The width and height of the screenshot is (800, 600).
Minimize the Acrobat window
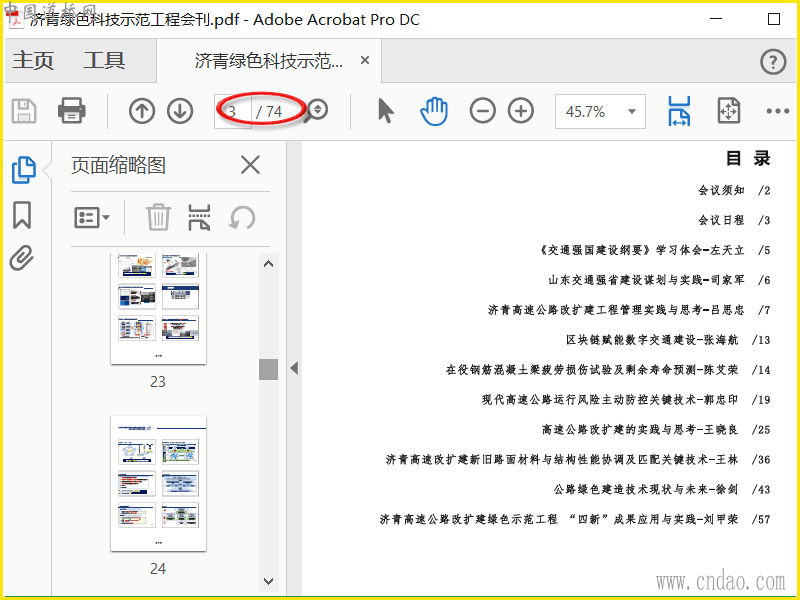(716, 19)
